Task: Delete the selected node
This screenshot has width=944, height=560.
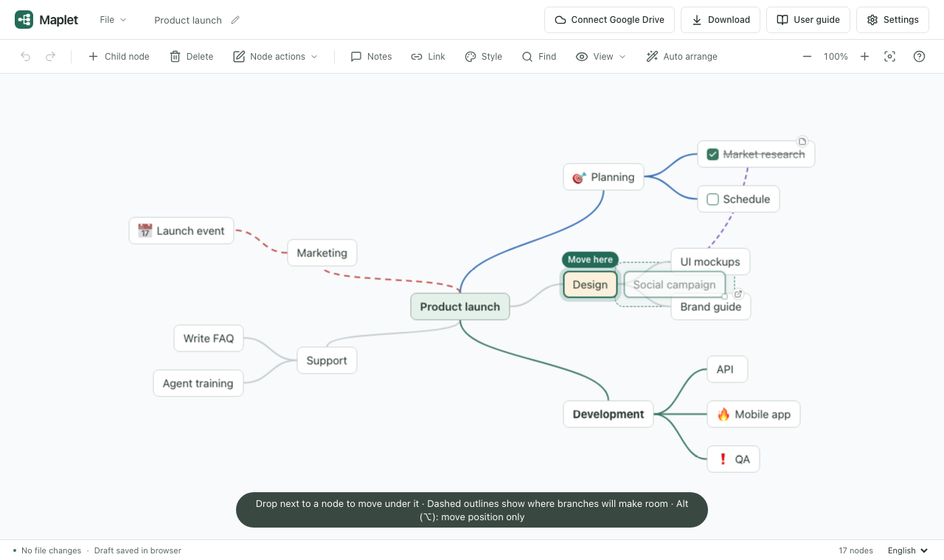Action: [191, 57]
